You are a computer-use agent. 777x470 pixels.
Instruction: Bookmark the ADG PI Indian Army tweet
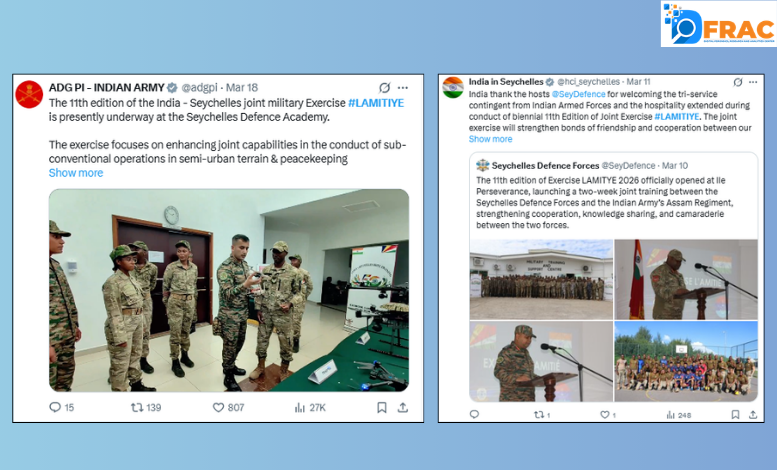click(382, 408)
